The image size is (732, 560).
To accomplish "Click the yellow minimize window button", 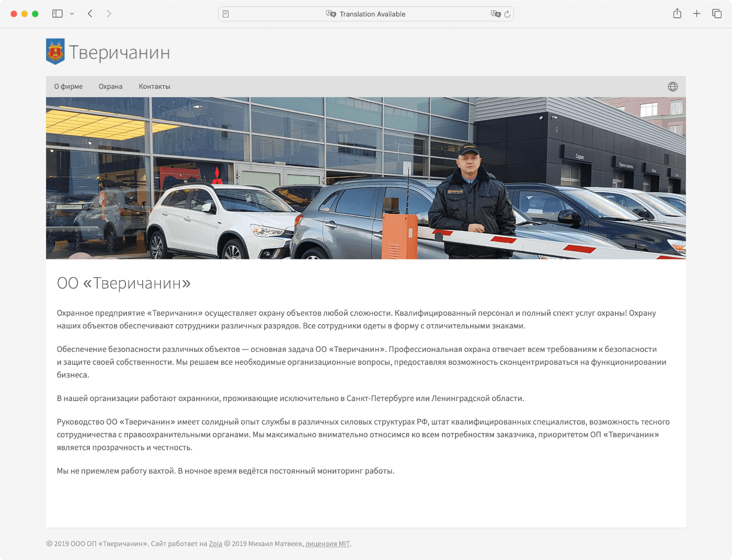I will click(25, 14).
